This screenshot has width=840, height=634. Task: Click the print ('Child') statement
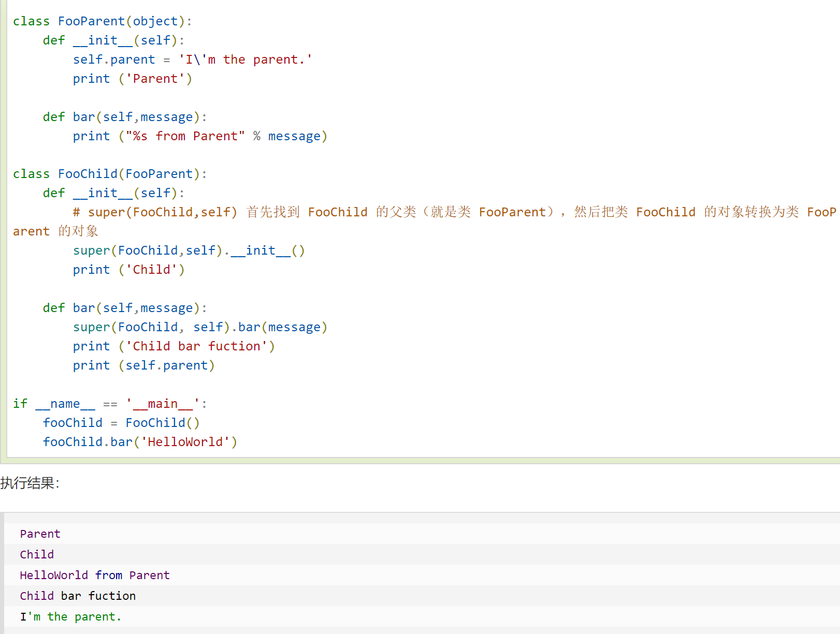[x=128, y=270]
